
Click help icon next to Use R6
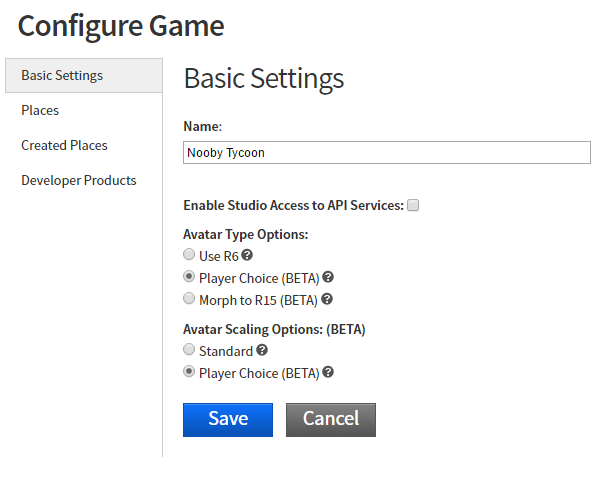[x=247, y=256]
